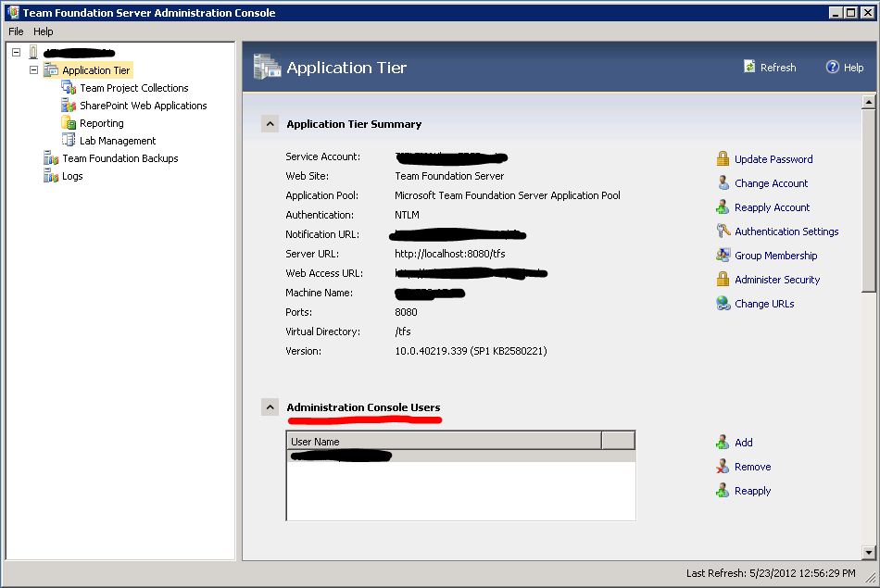This screenshot has width=880, height=588.
Task: Click the SharePoint Web Applications icon
Action: coord(69,105)
